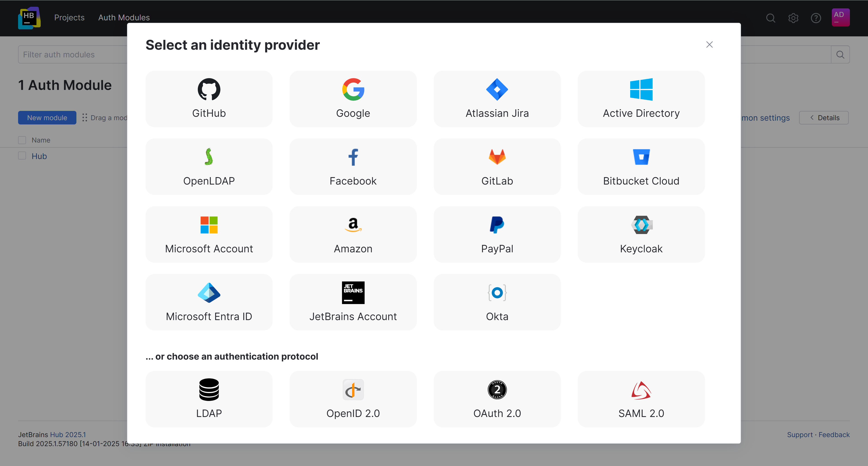
Task: Pick Active Directory as auth module
Action: pyautogui.click(x=641, y=99)
